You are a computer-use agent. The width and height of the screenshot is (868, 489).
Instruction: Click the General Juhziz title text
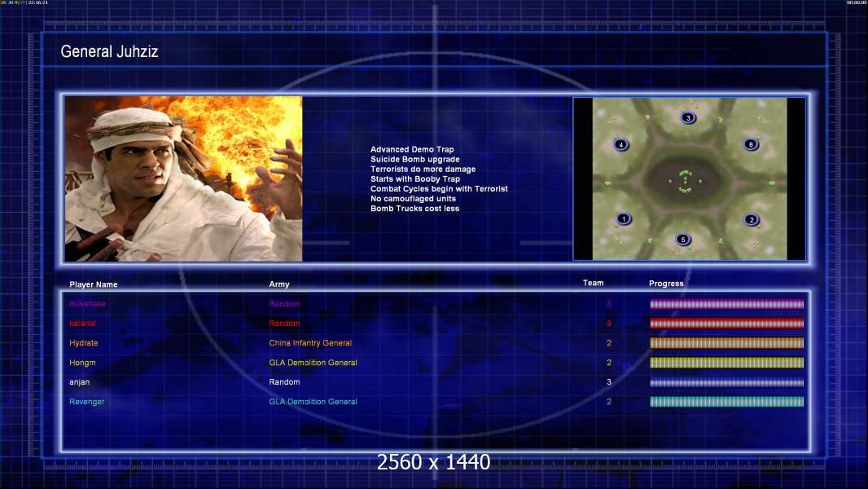[109, 51]
